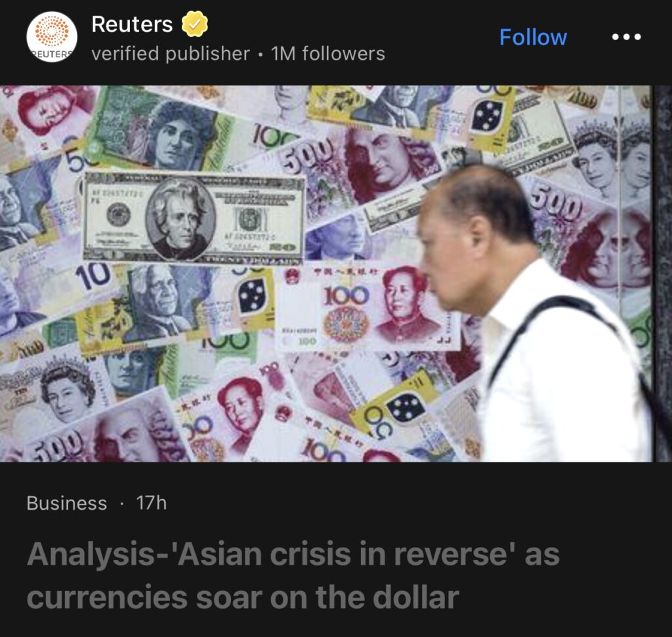Open the three-dot more options menu
This screenshot has height=637, width=672.
click(626, 37)
